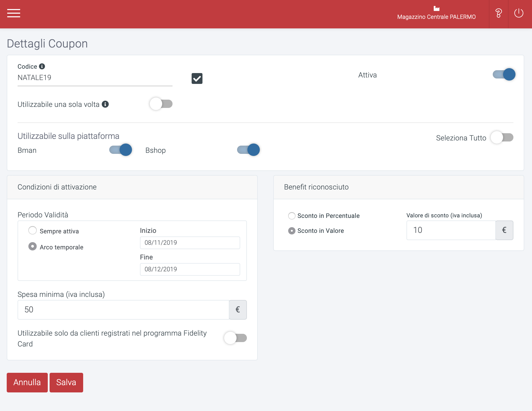Click the Salva button

66,382
